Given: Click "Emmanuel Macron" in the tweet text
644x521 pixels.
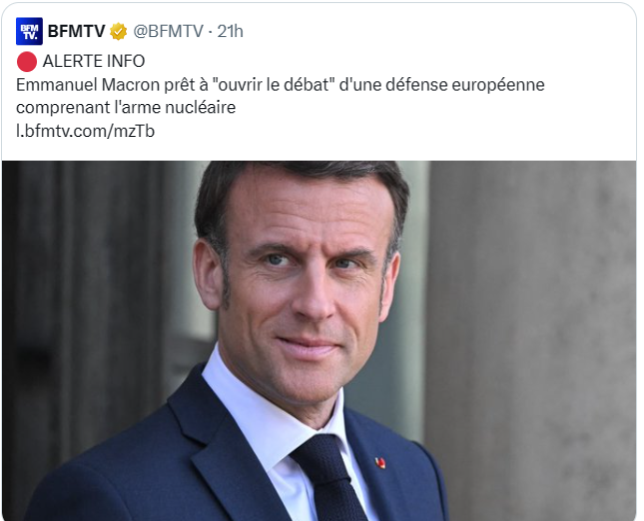Looking at the screenshot, I should tap(88, 85).
